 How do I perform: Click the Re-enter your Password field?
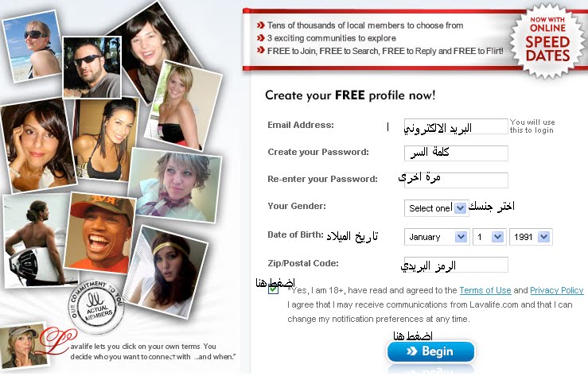456,180
